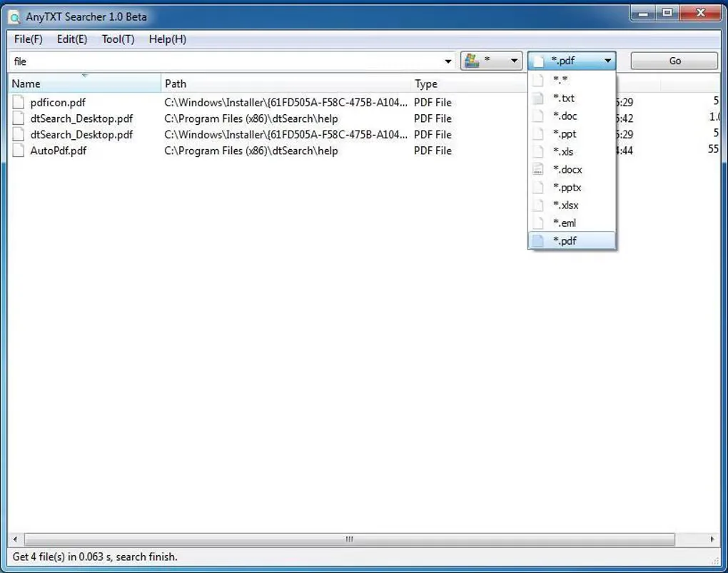Image resolution: width=728 pixels, height=573 pixels.
Task: Click PDF File type of pdficon.pdf
Action: pyautogui.click(x=433, y=102)
